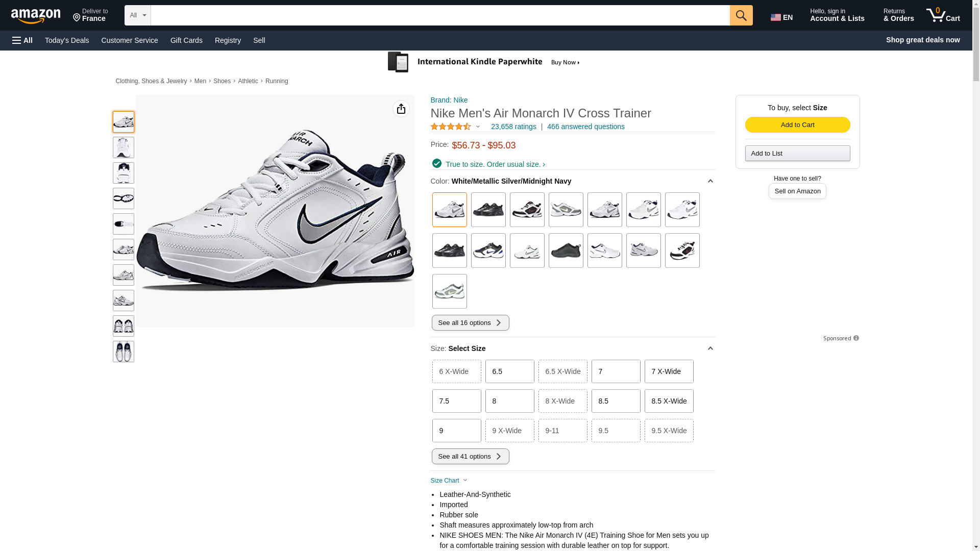Click the share icon on product image
Image resolution: width=980 pixels, height=551 pixels.
pos(401,109)
